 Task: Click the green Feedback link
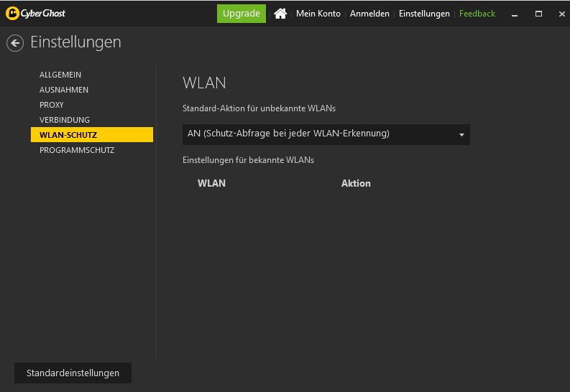point(477,14)
